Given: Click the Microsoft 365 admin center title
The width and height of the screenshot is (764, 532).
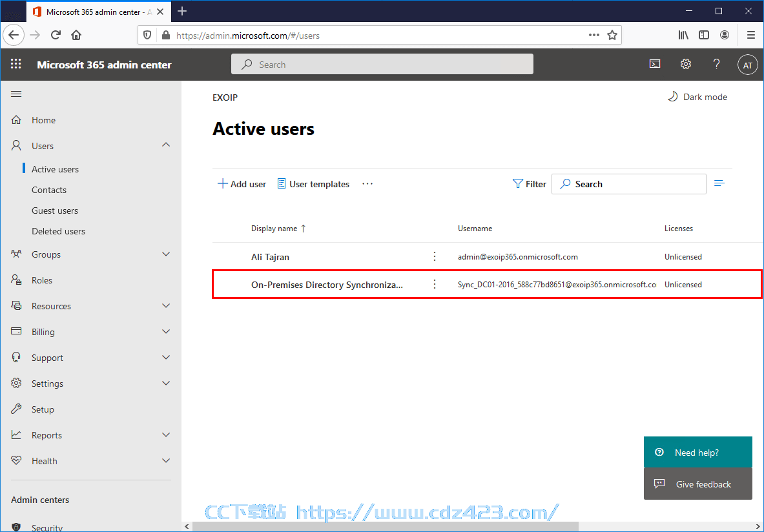Looking at the screenshot, I should click(104, 65).
